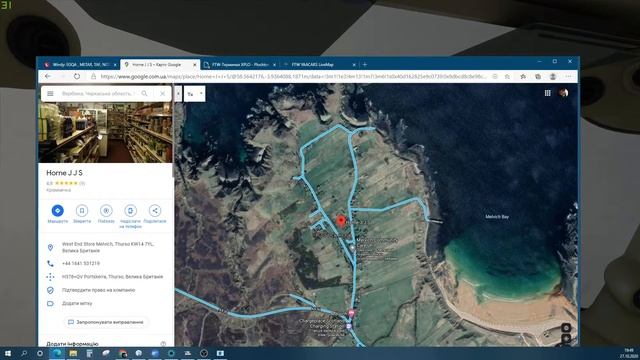Click the Directions button (Маршрути)
The width and height of the screenshot is (640, 360).
click(58, 214)
